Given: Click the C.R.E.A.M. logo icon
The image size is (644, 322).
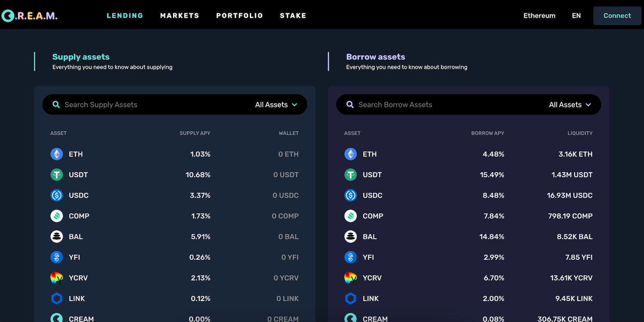Looking at the screenshot, I should (8, 16).
